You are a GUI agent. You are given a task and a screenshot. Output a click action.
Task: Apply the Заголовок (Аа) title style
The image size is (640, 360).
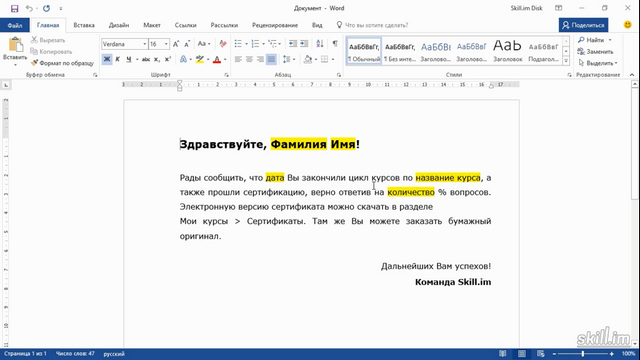[507, 51]
